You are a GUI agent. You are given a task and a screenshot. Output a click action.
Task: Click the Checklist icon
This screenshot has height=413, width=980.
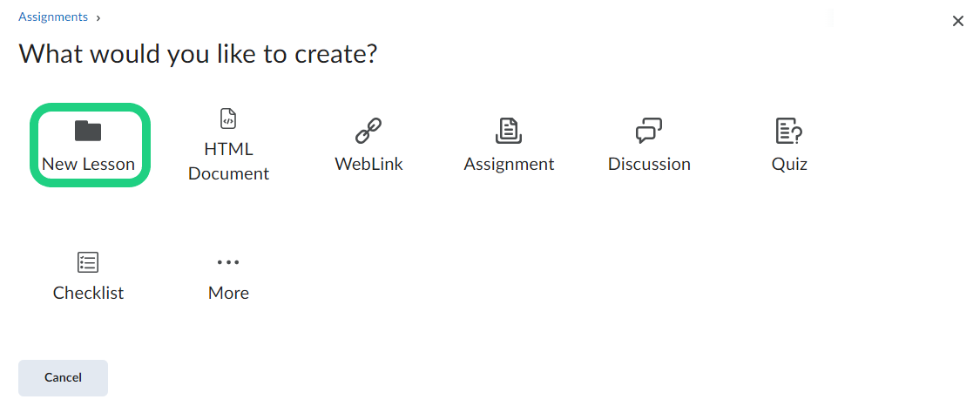(88, 261)
